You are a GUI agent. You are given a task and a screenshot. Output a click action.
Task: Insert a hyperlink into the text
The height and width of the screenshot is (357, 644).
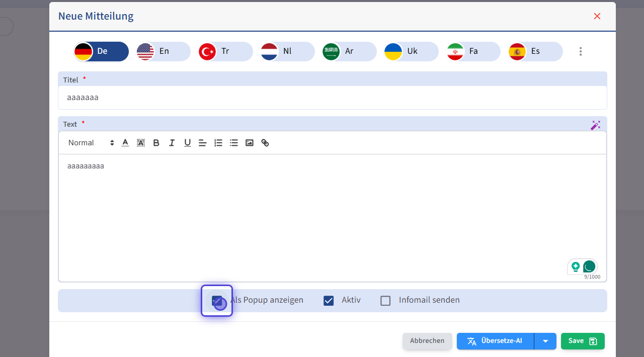point(265,143)
